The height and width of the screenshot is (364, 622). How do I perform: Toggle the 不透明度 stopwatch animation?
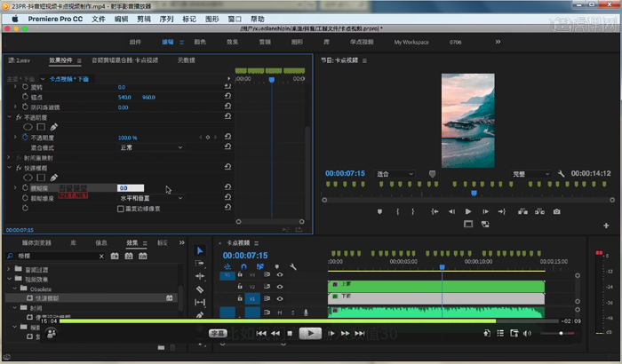[25, 138]
